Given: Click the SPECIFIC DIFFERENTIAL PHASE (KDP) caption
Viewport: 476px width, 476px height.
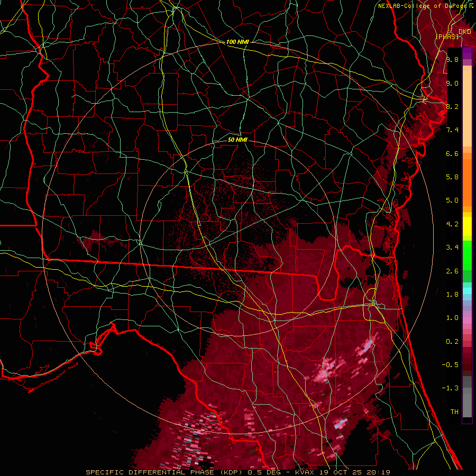Looking at the screenshot, I should [x=165, y=472].
